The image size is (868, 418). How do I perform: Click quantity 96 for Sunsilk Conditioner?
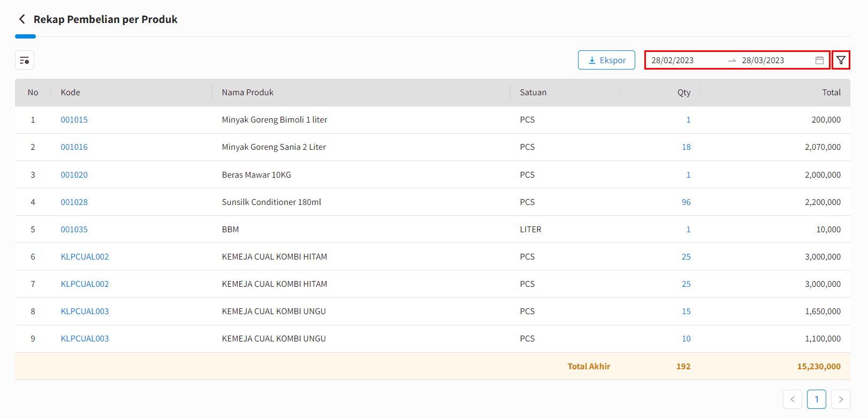[686, 202]
